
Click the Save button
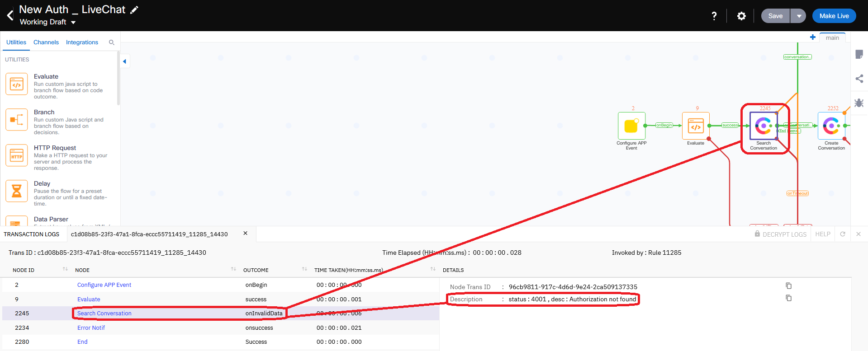click(x=775, y=16)
